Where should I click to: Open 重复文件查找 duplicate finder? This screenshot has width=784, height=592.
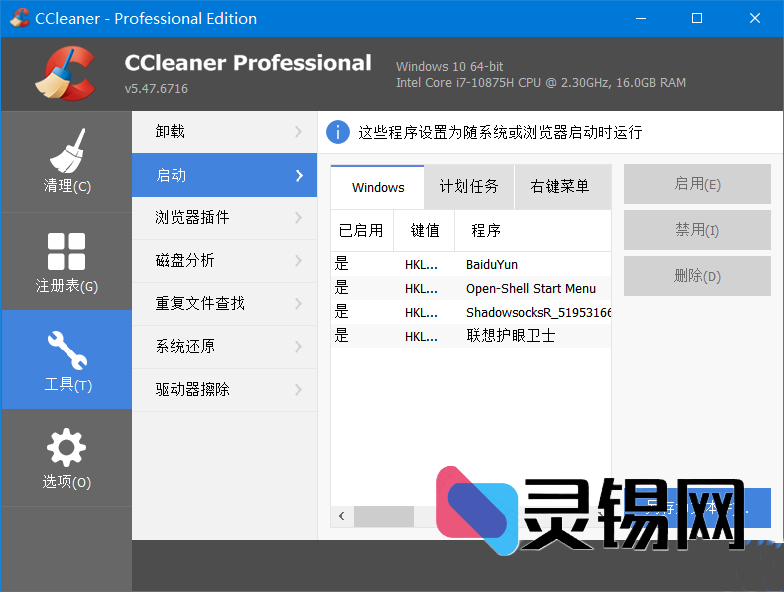tap(224, 304)
